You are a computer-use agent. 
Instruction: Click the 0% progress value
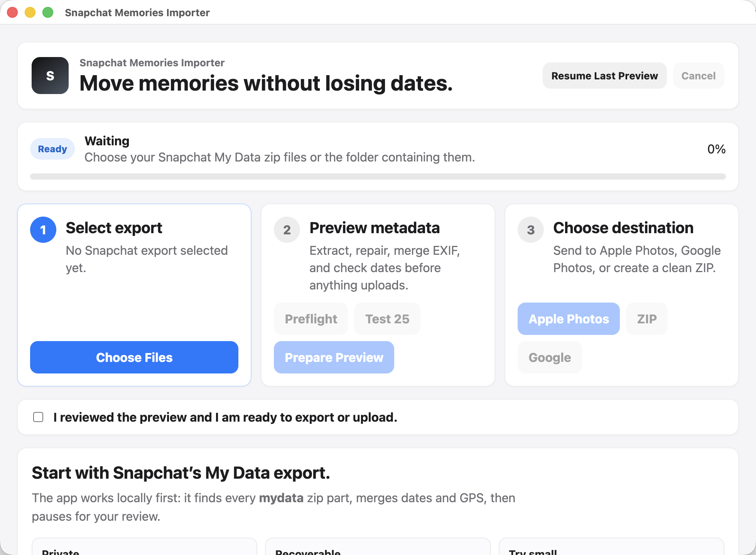point(716,149)
